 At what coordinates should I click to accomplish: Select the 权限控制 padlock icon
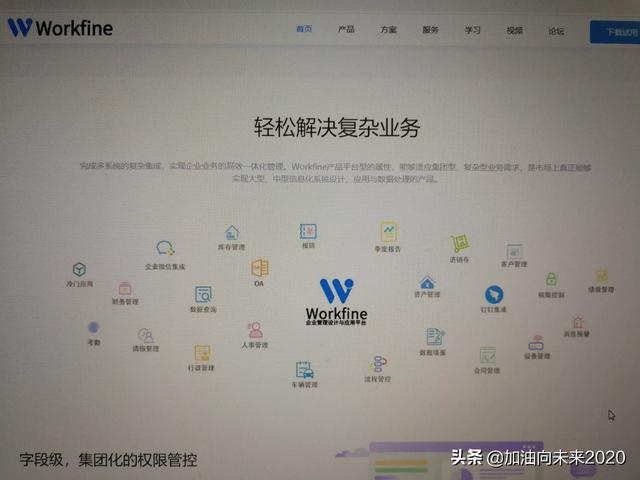point(551,279)
